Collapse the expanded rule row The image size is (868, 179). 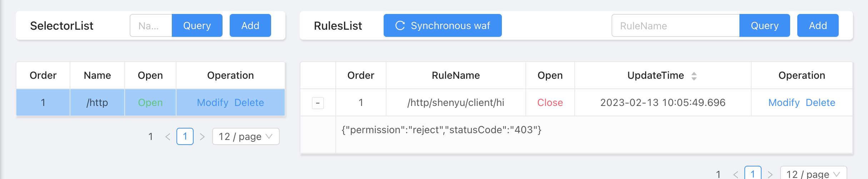pos(318,103)
